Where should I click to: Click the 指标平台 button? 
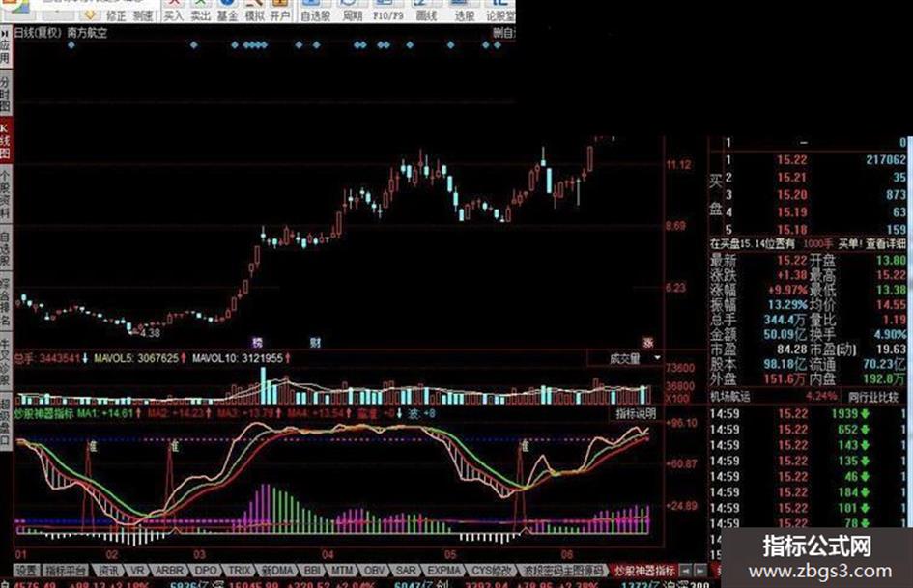click(66, 571)
